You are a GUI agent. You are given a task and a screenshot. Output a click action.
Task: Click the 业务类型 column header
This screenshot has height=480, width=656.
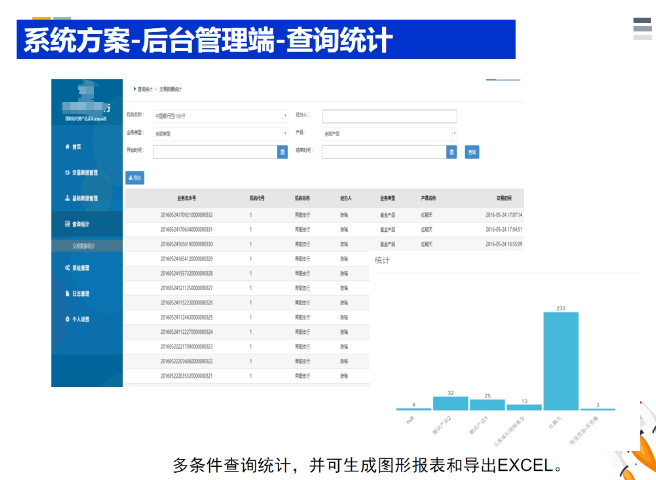coord(387,198)
